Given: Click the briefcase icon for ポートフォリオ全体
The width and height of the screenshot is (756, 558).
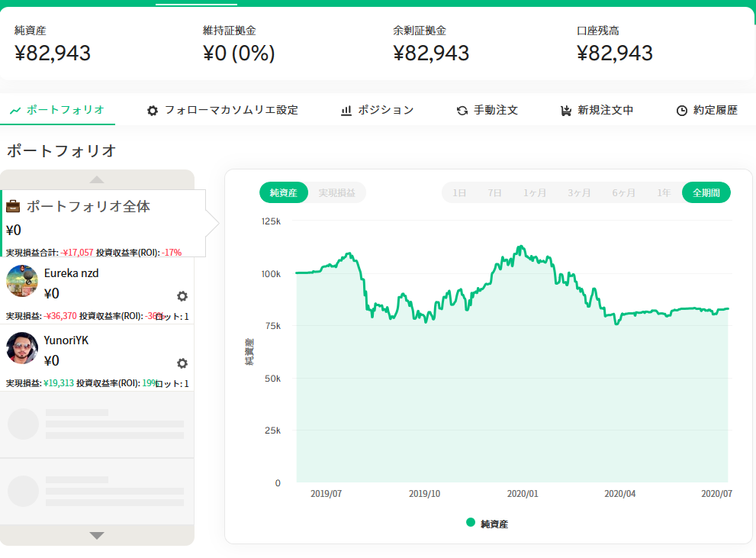Looking at the screenshot, I should [13, 206].
